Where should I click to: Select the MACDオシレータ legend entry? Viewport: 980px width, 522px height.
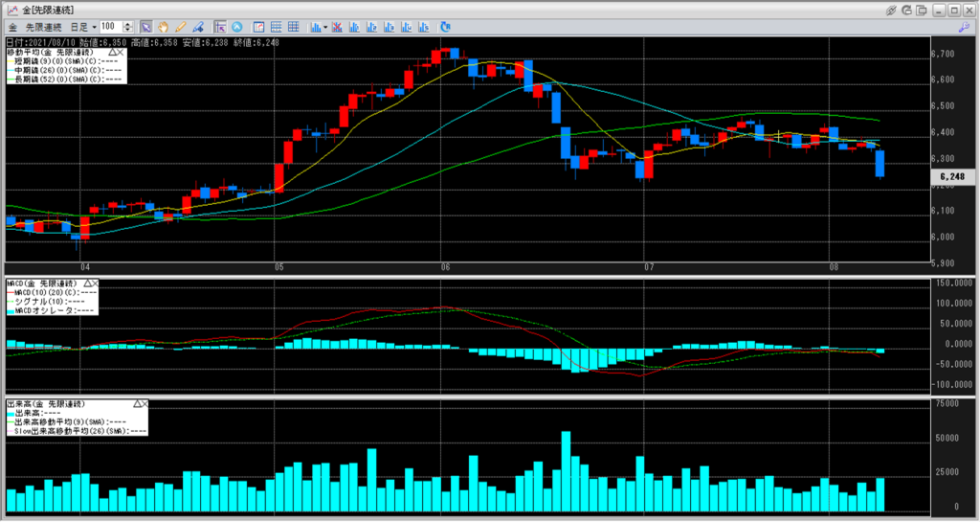point(51,310)
